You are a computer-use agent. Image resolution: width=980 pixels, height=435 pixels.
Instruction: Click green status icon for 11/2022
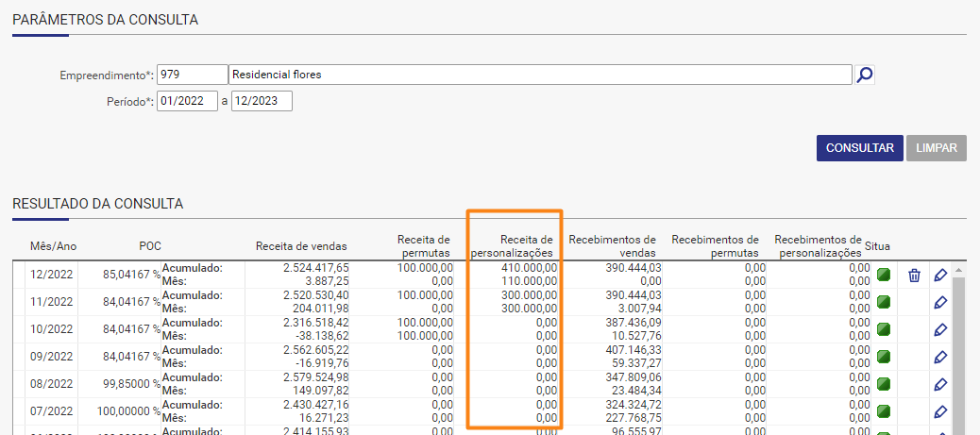coord(883,303)
